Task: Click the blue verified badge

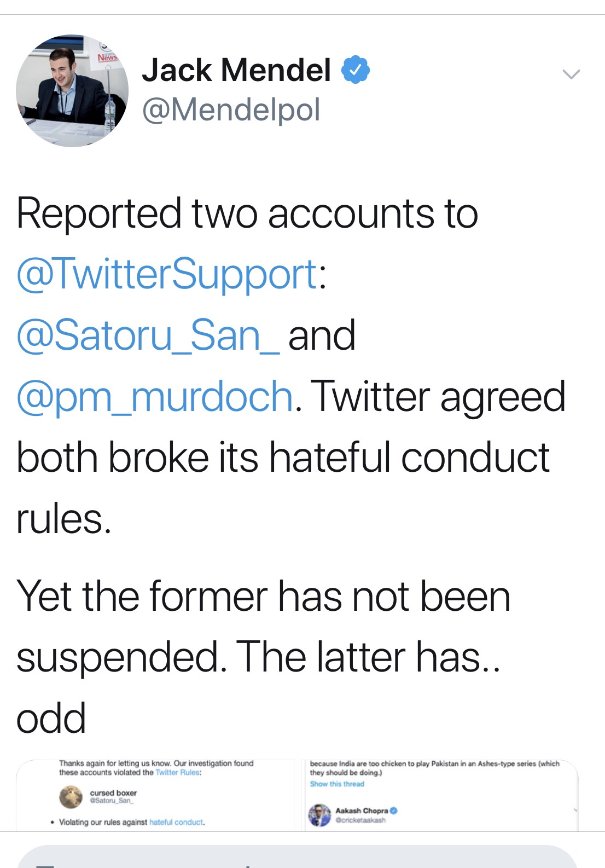Action: [x=356, y=70]
